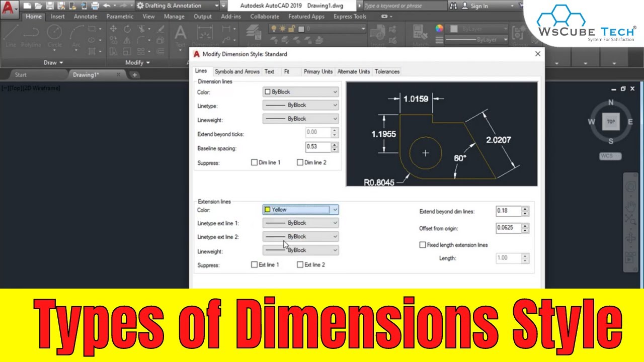Close the Drawing1 document tab

[x=119, y=74]
